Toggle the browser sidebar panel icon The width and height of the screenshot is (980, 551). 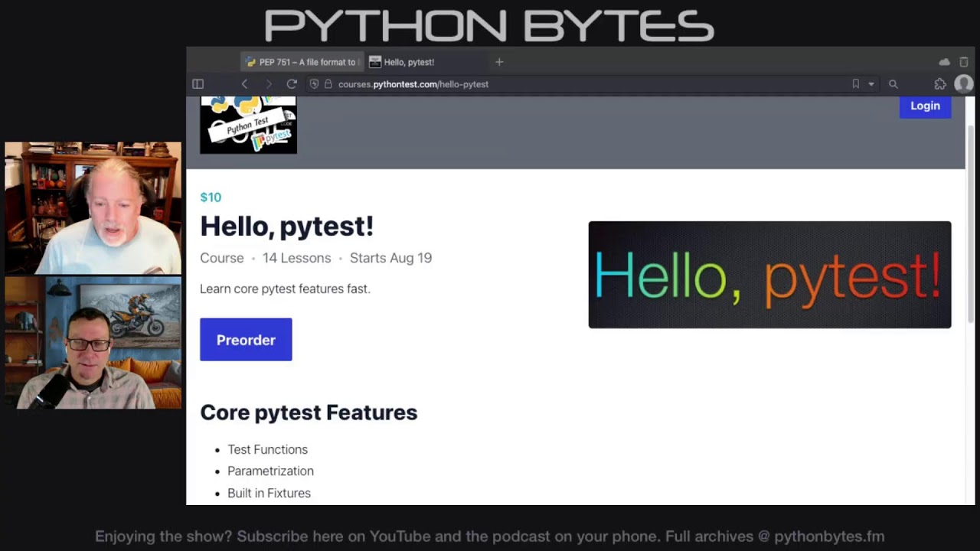point(198,84)
